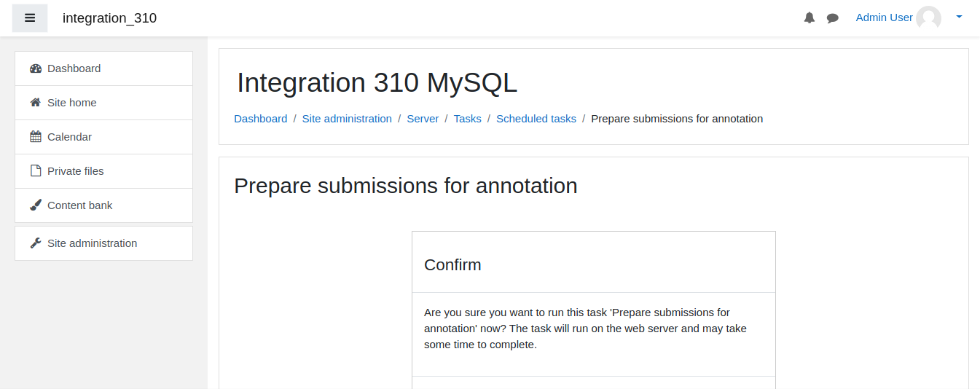Return to Scheduled tasks breadcrumb link
The width and height of the screenshot is (980, 389).
coord(536,119)
